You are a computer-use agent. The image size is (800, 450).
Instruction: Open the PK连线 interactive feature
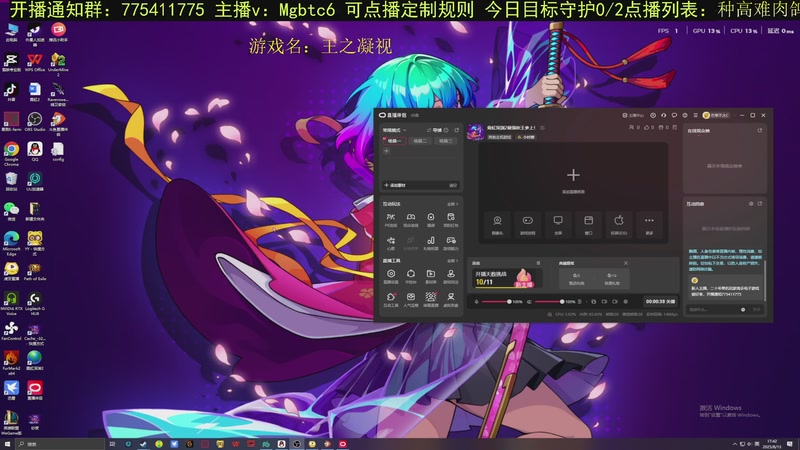(x=391, y=220)
